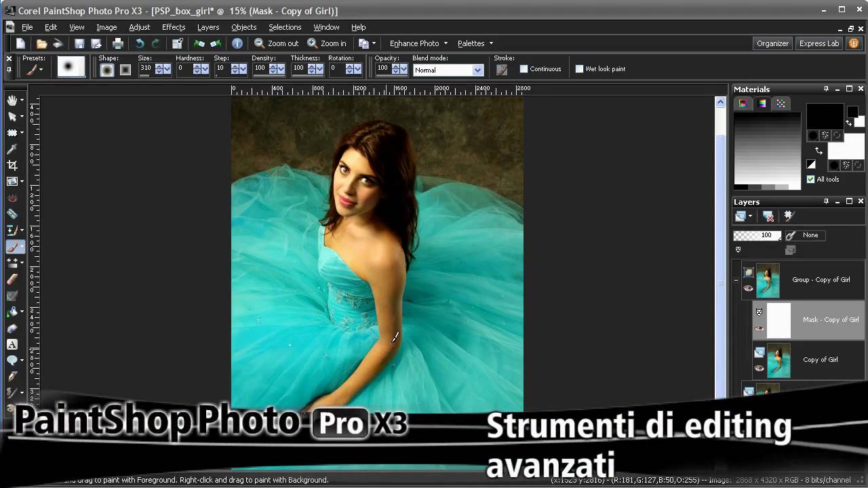Open the Selections menu

click(x=285, y=27)
